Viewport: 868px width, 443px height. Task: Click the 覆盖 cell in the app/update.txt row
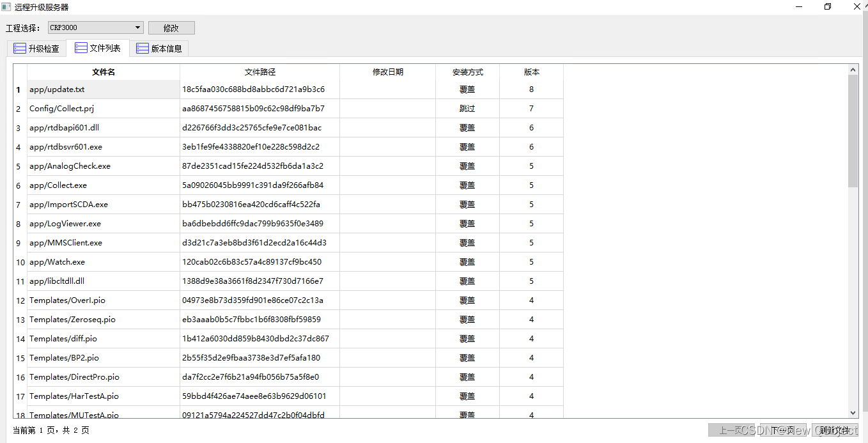pos(468,89)
